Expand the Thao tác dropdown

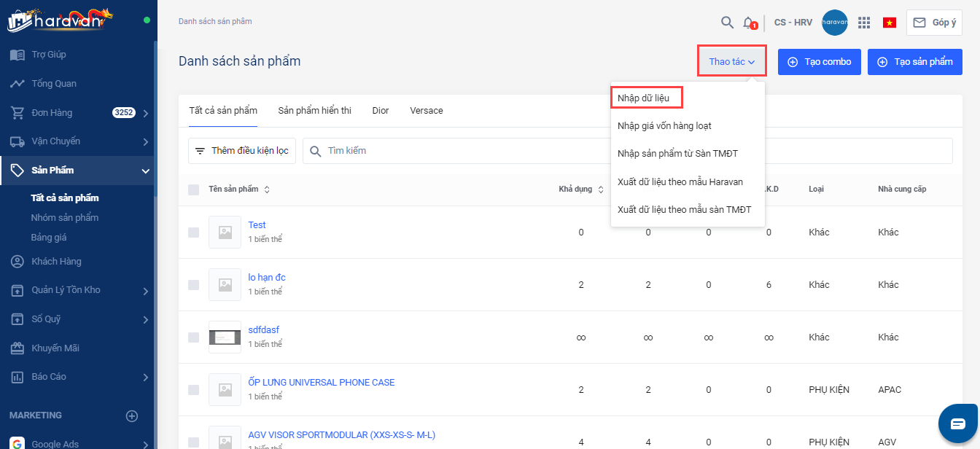pyautogui.click(x=731, y=62)
